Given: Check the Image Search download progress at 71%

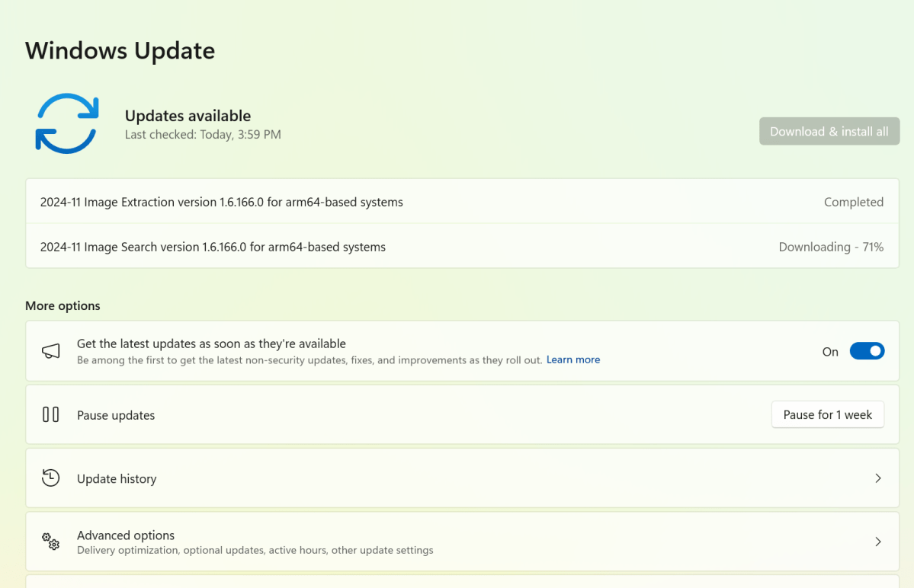Looking at the screenshot, I should [830, 246].
